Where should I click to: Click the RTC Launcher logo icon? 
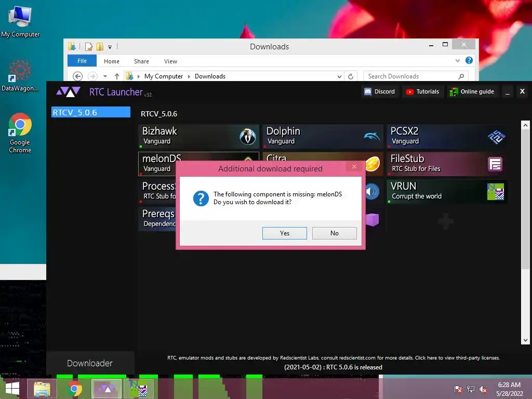[x=68, y=91]
